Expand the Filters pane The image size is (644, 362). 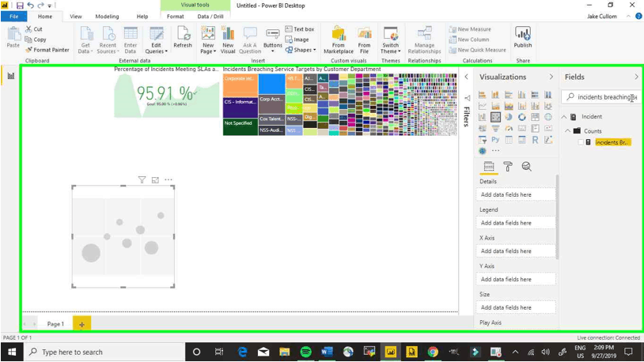click(466, 77)
